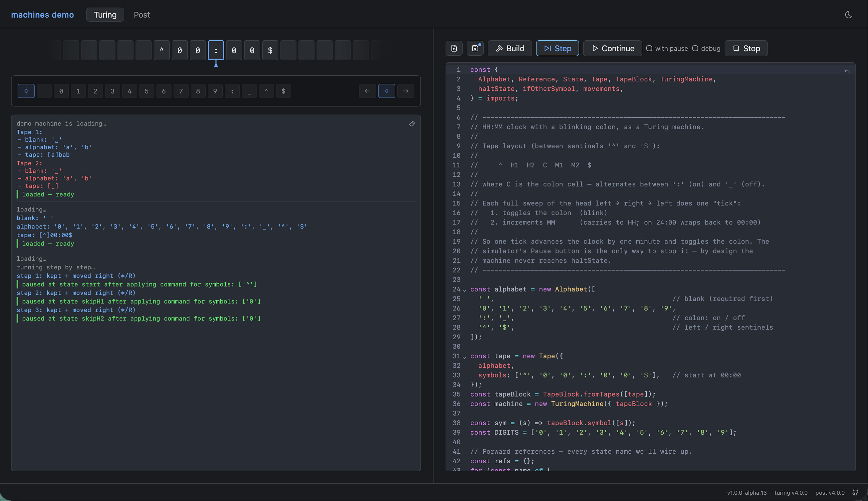
Task: Choose symbol 9 in the symbol palette
Action: click(215, 91)
